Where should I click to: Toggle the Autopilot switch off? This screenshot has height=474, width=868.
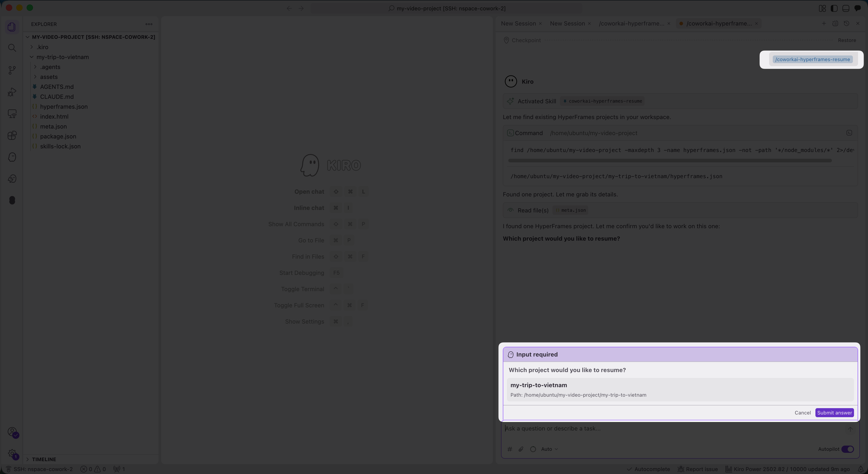(847, 449)
